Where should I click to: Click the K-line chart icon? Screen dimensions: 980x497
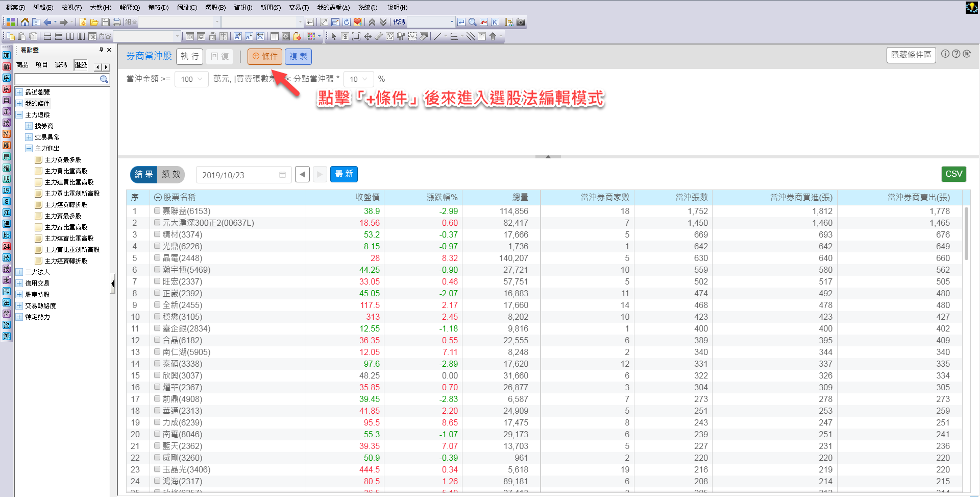495,22
